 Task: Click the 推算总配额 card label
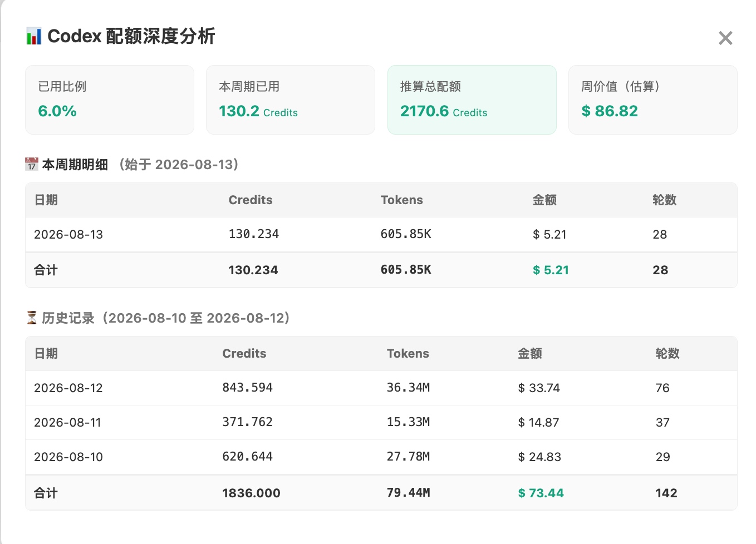click(x=430, y=86)
